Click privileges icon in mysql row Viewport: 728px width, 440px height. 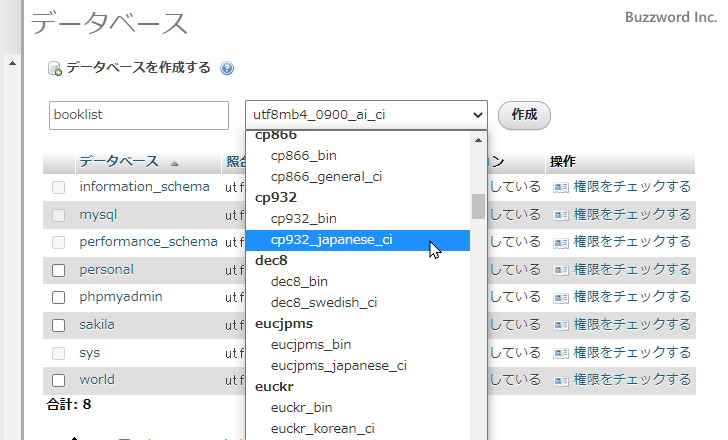tap(561, 215)
